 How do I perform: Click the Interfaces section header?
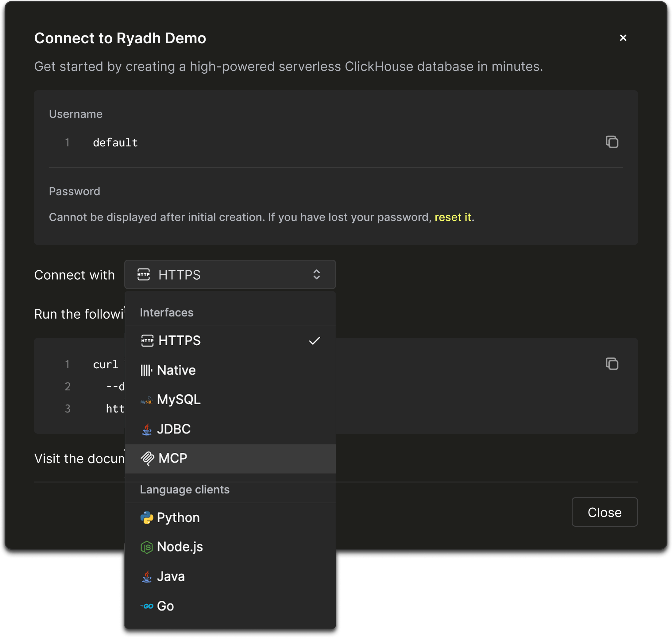[x=166, y=312]
